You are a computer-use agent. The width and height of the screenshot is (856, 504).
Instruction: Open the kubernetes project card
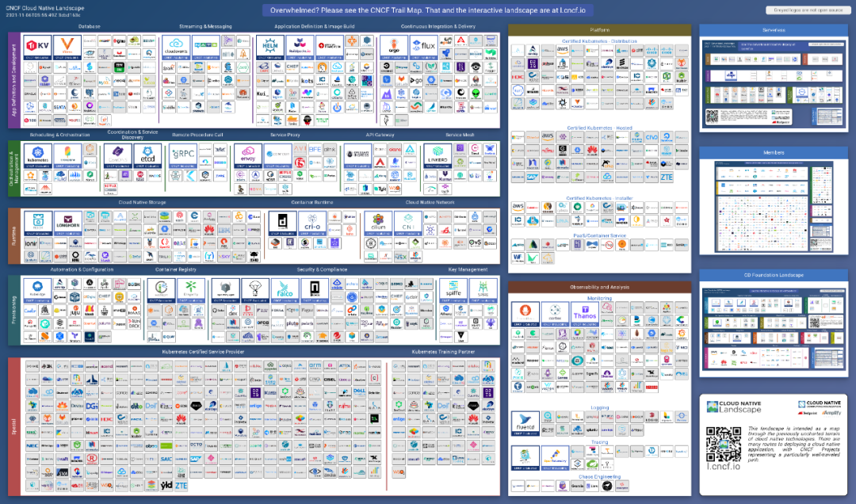point(38,156)
